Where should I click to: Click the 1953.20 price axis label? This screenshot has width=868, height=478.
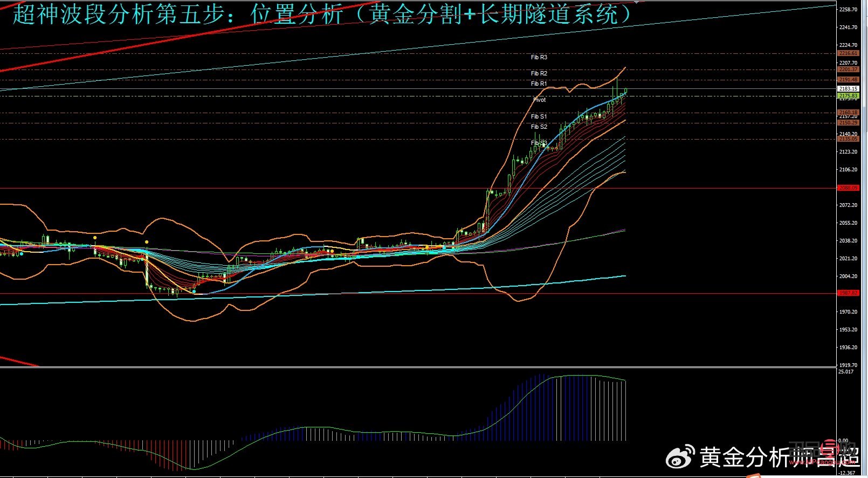click(x=848, y=329)
